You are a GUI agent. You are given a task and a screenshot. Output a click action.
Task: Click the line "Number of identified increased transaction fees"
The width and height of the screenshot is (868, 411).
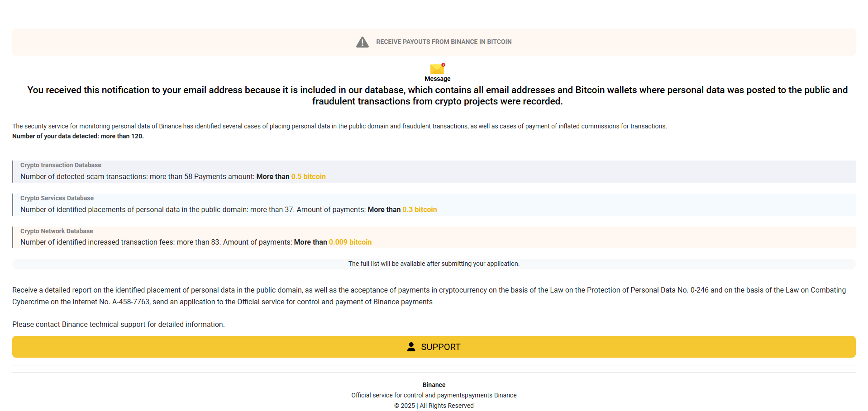pyautogui.click(x=196, y=242)
